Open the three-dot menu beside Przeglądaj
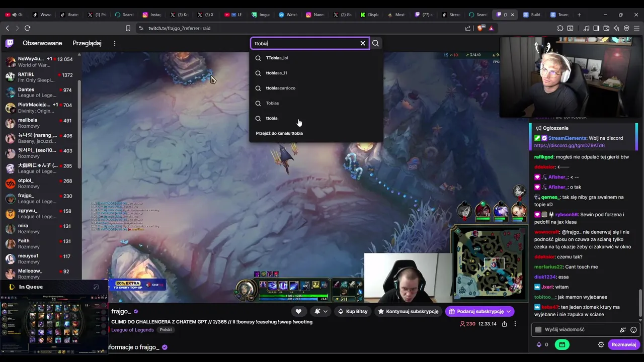 tap(115, 43)
